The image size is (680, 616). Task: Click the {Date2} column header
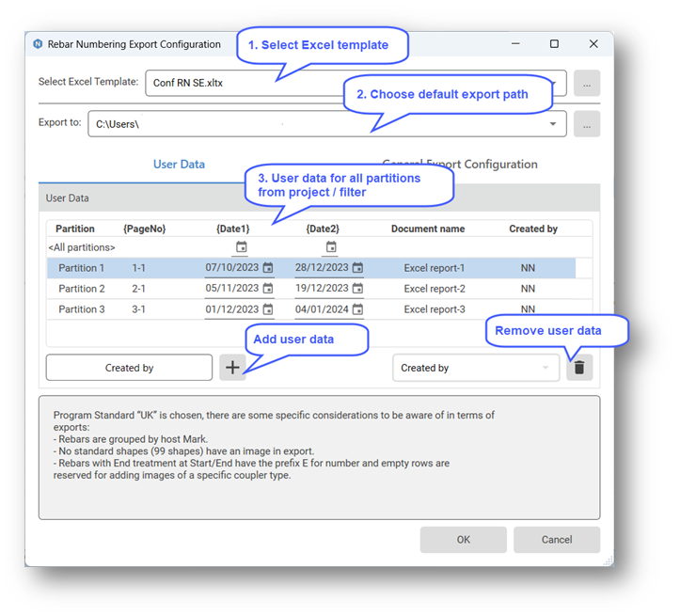point(323,229)
